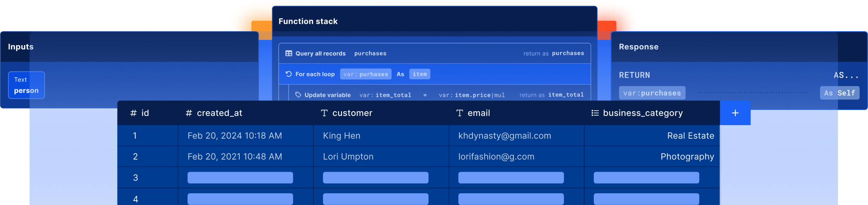Click the plus icon to add column
868x205 pixels.
[x=735, y=113]
